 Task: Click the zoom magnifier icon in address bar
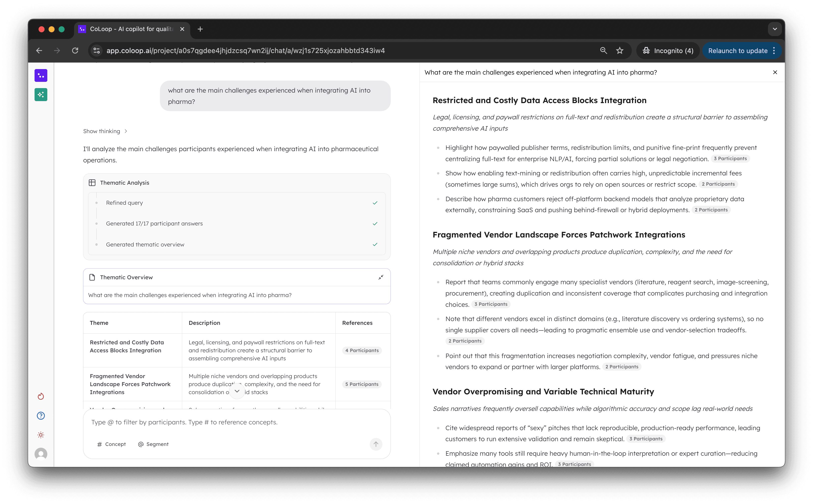point(603,51)
